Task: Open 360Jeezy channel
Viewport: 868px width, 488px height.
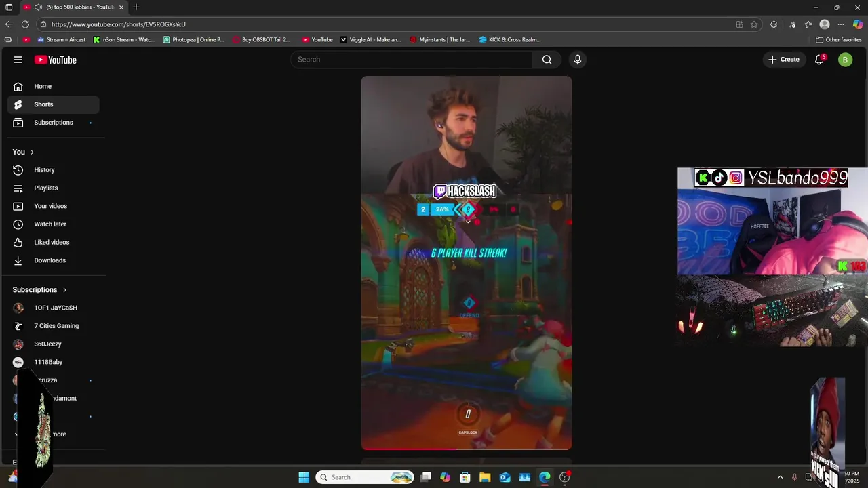Action: coord(53,344)
